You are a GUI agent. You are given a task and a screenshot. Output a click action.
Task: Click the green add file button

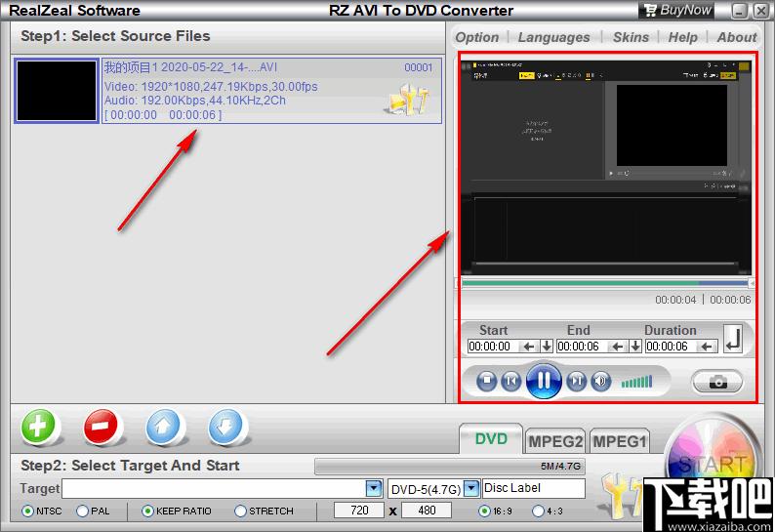(x=38, y=426)
